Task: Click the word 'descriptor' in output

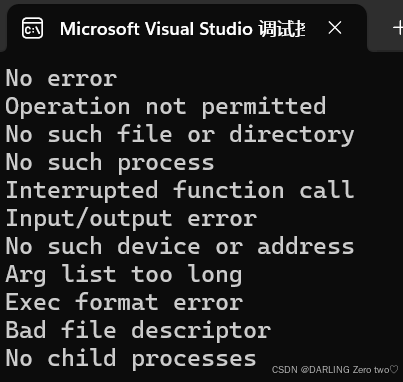Action: pos(201,331)
